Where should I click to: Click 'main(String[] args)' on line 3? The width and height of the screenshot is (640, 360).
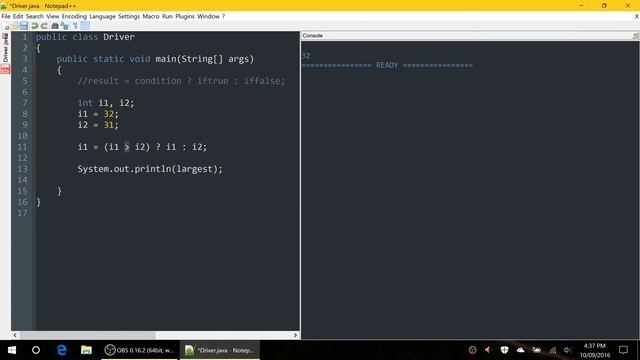click(x=204, y=59)
